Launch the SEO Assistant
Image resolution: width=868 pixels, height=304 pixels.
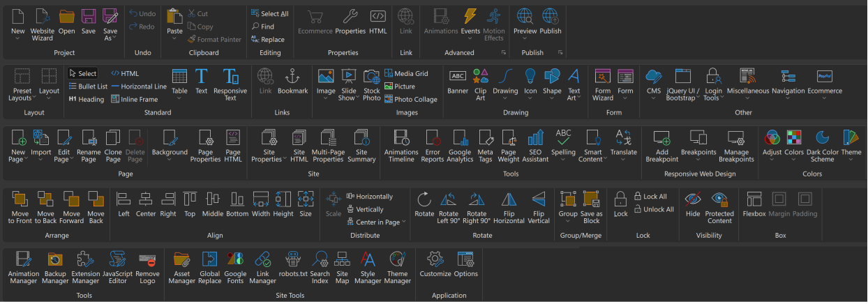(x=535, y=146)
